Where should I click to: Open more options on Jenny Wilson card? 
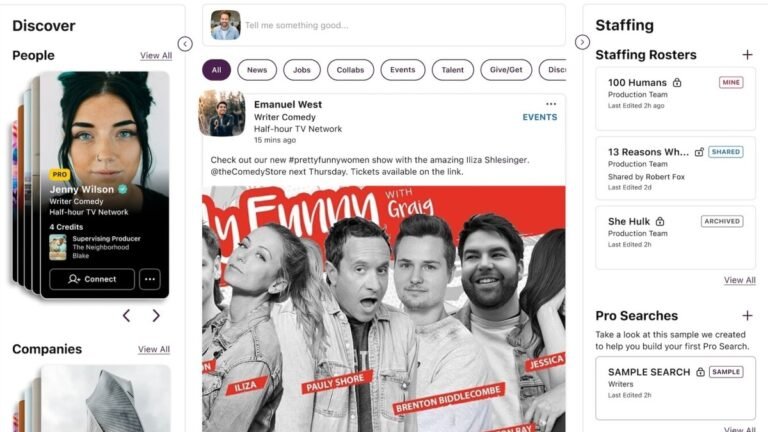(150, 279)
